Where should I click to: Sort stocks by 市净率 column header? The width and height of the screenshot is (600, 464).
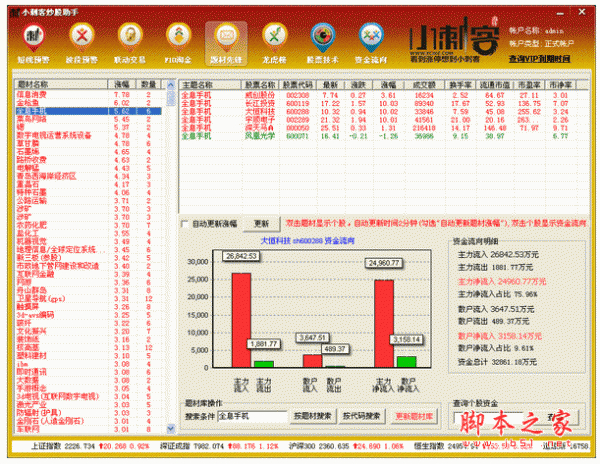(x=561, y=85)
